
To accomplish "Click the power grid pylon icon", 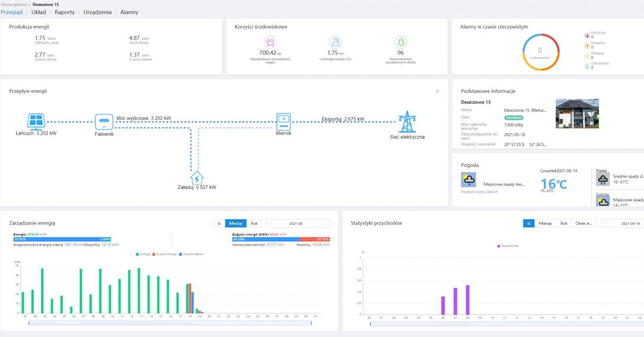I will (407, 121).
